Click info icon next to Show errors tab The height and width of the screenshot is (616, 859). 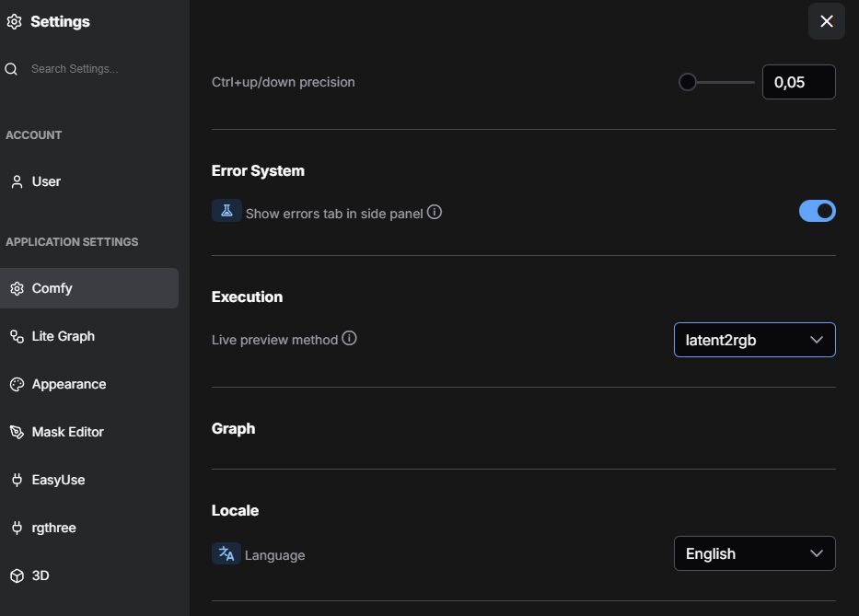[435, 212]
